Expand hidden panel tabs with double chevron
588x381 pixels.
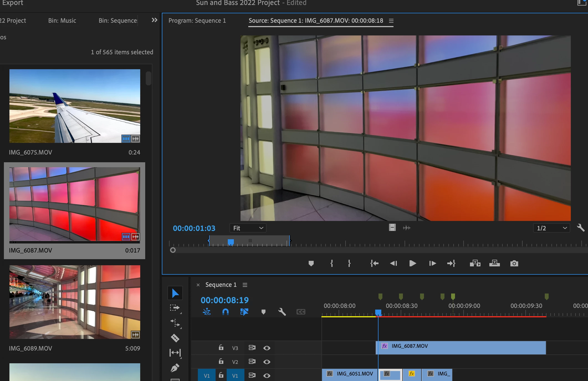[154, 20]
